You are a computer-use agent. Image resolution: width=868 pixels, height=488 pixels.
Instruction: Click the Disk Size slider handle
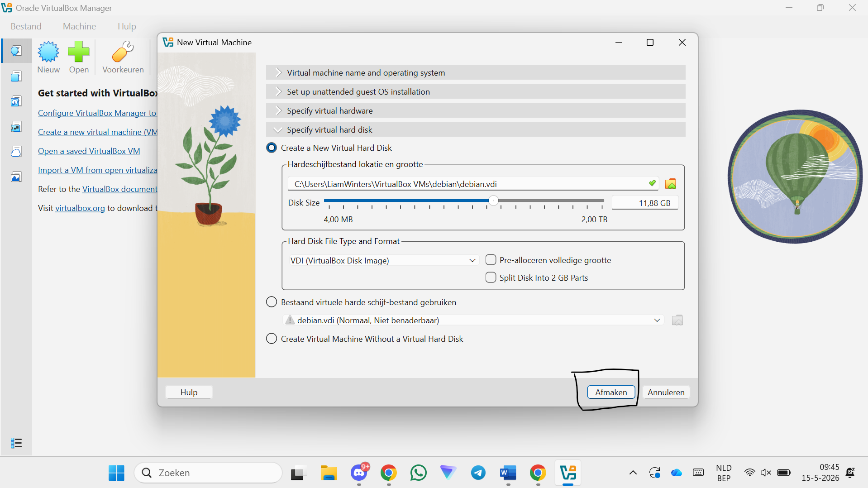click(x=493, y=201)
